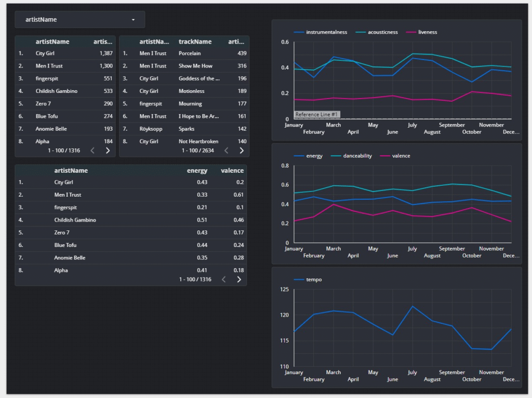Viewport: 532px width, 398px height.
Task: Select the Porcelain track row
Action: tap(190, 53)
